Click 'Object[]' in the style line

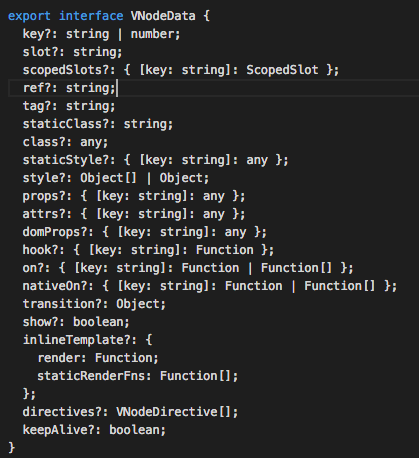click(109, 178)
